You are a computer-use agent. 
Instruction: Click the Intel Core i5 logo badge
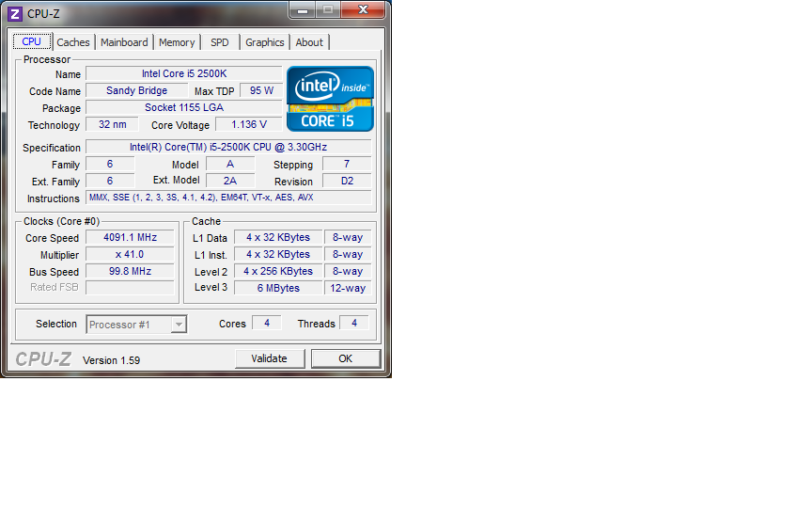(330, 99)
